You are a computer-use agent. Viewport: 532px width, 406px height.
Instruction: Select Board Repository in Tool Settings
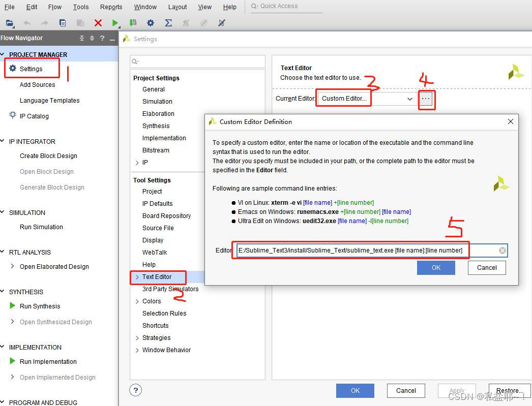click(167, 215)
